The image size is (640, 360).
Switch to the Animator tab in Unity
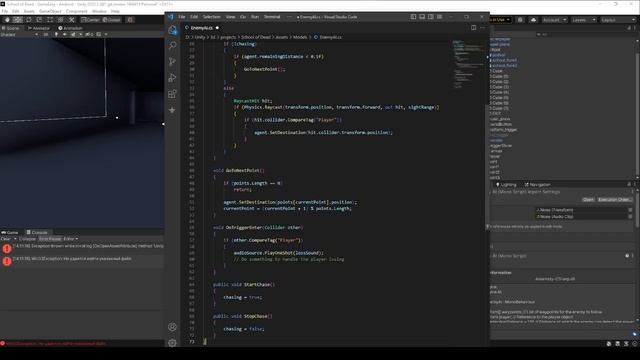point(39,28)
